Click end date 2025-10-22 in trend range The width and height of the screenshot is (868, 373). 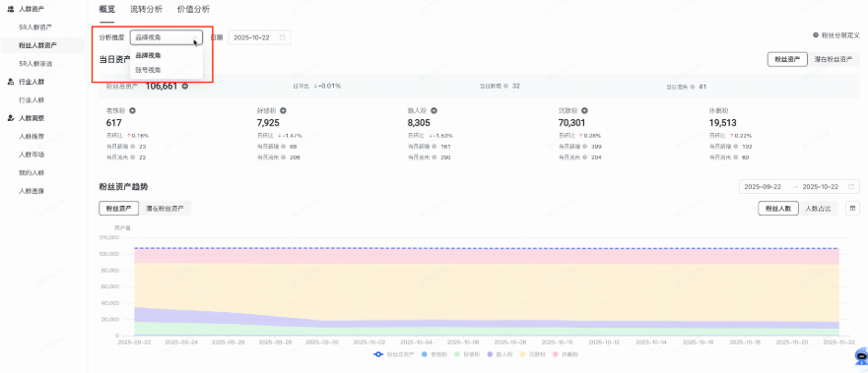[821, 187]
